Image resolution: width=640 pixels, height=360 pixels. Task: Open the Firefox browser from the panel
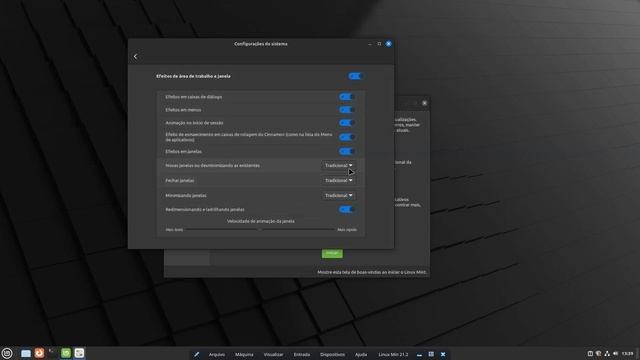point(39,353)
